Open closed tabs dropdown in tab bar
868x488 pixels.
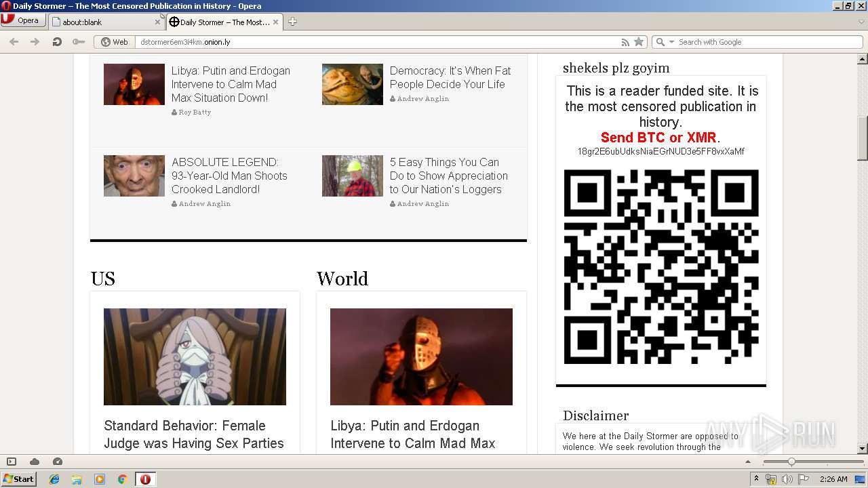[862, 22]
